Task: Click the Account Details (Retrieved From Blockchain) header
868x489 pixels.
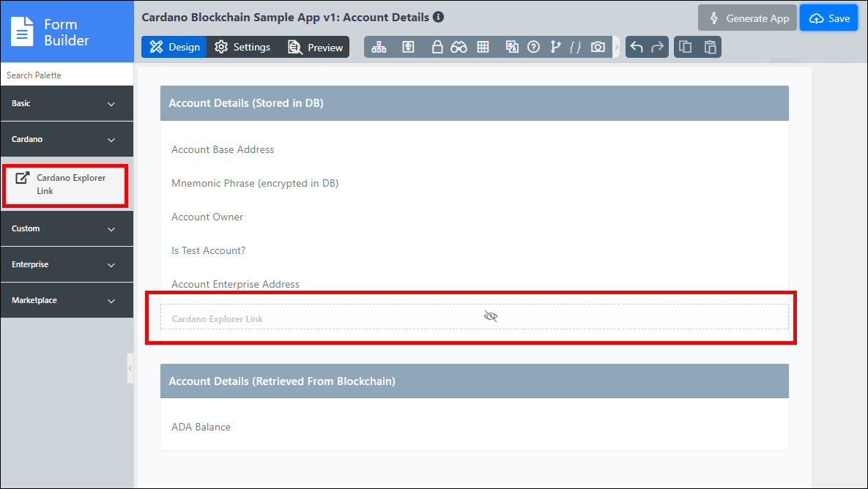Action: [475, 381]
